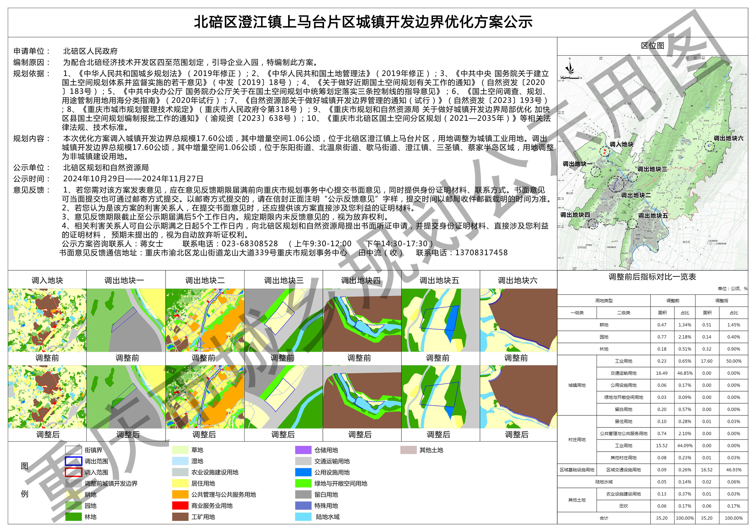This screenshot has width=756, height=532.
Task: Click the 调出地块五 调整前 map panel
Action: pos(440,320)
